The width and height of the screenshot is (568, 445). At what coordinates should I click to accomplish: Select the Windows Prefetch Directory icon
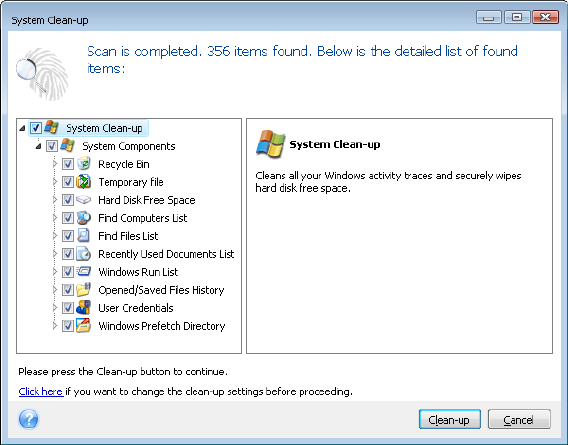[84, 325]
